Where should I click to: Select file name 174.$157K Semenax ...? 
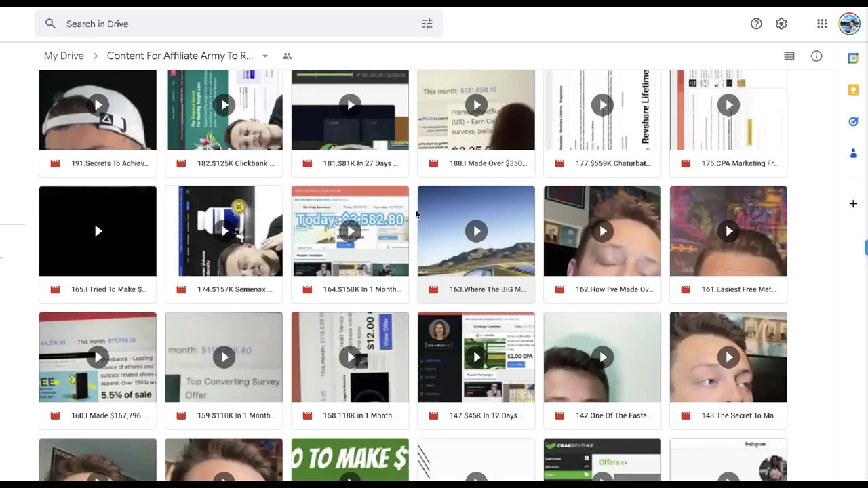pyautogui.click(x=235, y=289)
